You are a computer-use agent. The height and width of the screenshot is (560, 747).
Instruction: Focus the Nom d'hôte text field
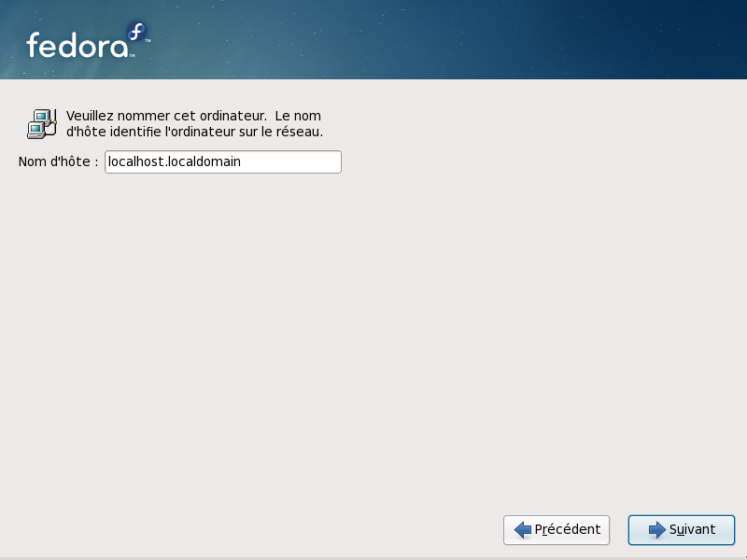[223, 161]
